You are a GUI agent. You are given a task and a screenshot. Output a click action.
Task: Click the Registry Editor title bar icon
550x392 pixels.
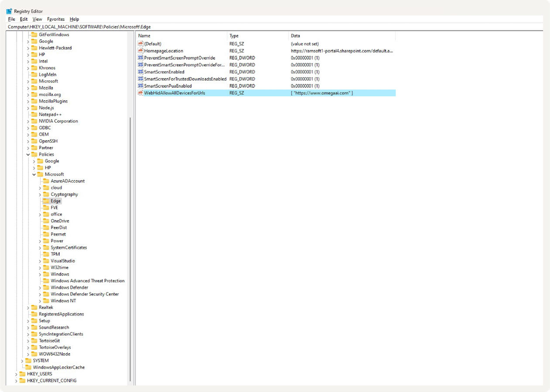(9, 11)
